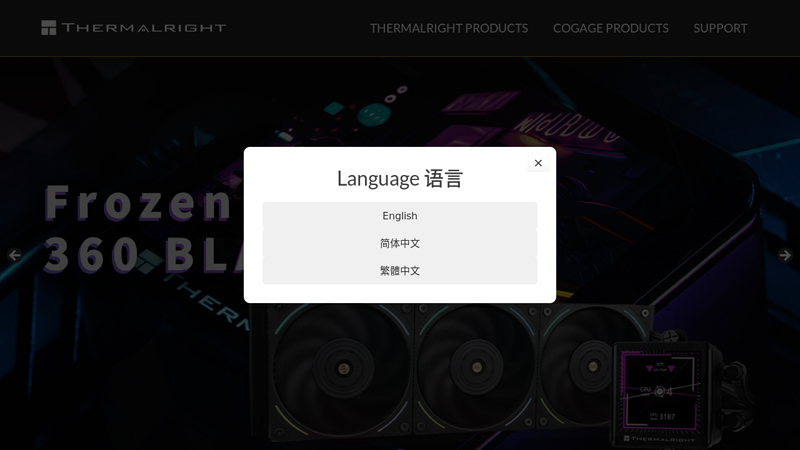Open the Support menu

pos(720,28)
